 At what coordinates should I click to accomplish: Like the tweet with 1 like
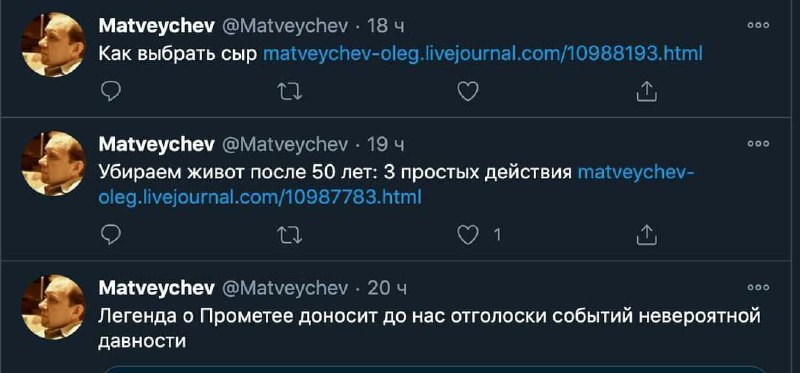[x=467, y=235]
